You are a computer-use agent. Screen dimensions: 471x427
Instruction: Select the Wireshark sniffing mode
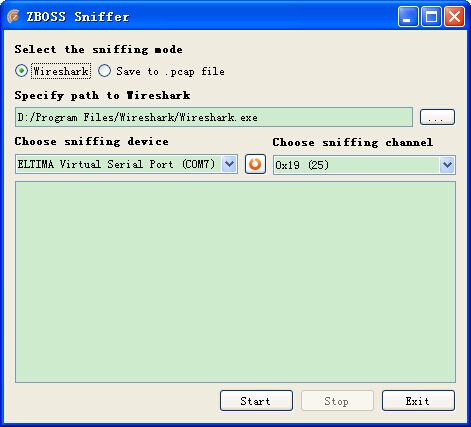click(x=21, y=71)
